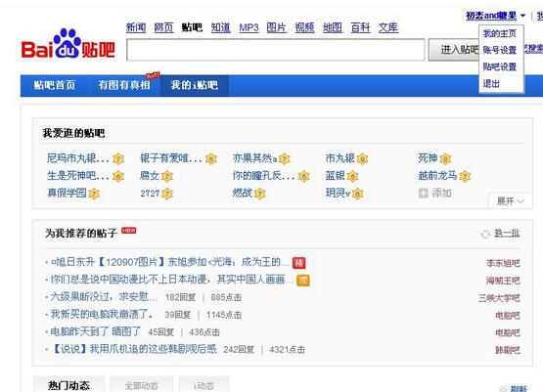543x392 pixels.
Task: Click the level badge beside 2727
Action: pos(167,194)
